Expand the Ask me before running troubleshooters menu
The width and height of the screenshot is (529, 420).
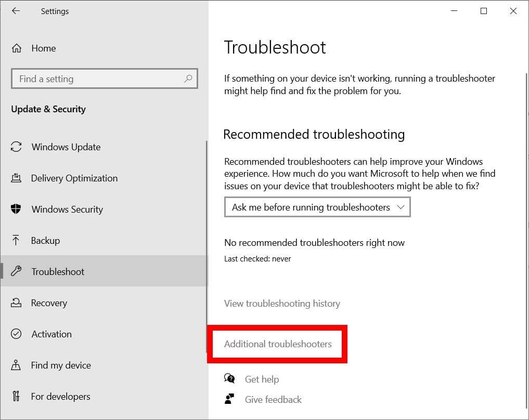click(x=317, y=207)
